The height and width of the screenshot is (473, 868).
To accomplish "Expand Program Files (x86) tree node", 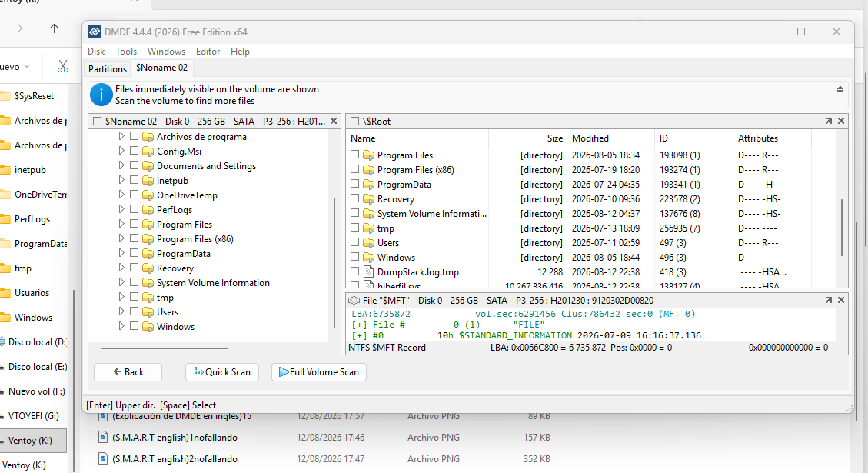I will (121, 238).
